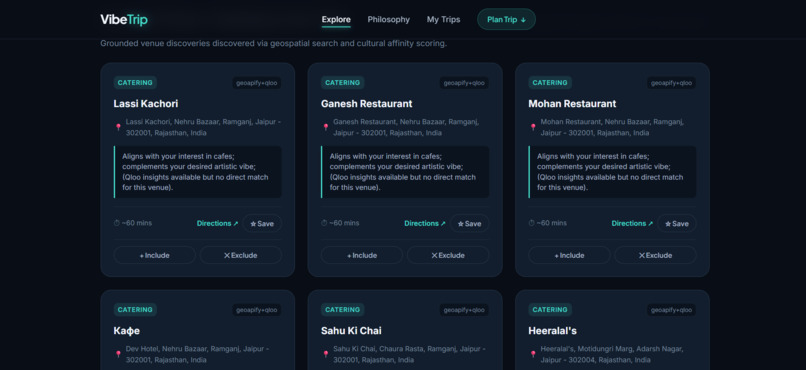Screen dimensions: 806x370
Task: Click the location pin on Ganesh Restaurant card
Action: (325, 127)
